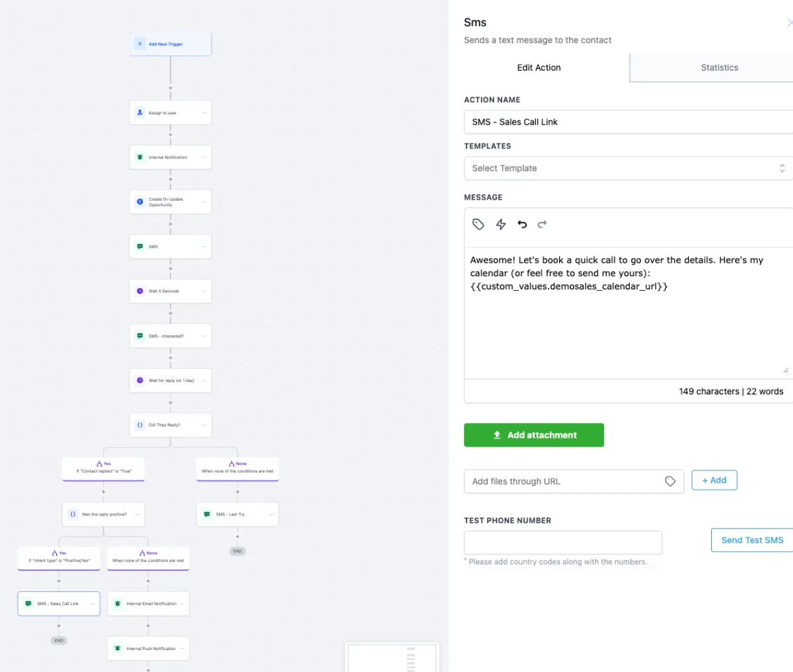Click the custom values tag icon in message toolbar
The height and width of the screenshot is (672, 793).
tap(478, 224)
